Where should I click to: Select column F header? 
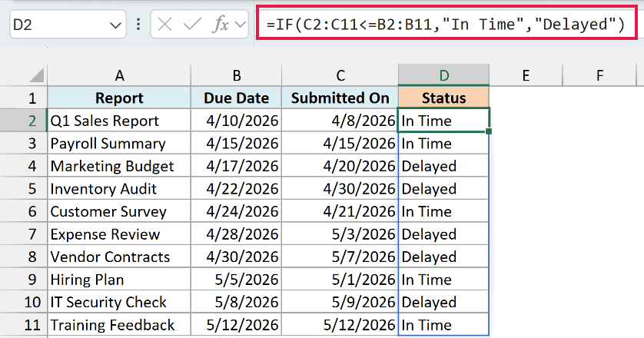coord(599,75)
